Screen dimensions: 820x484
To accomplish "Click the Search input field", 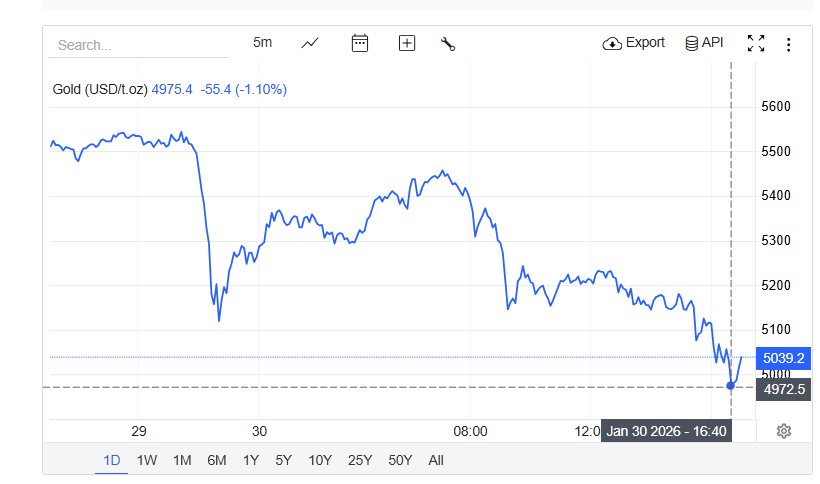I will pos(140,45).
